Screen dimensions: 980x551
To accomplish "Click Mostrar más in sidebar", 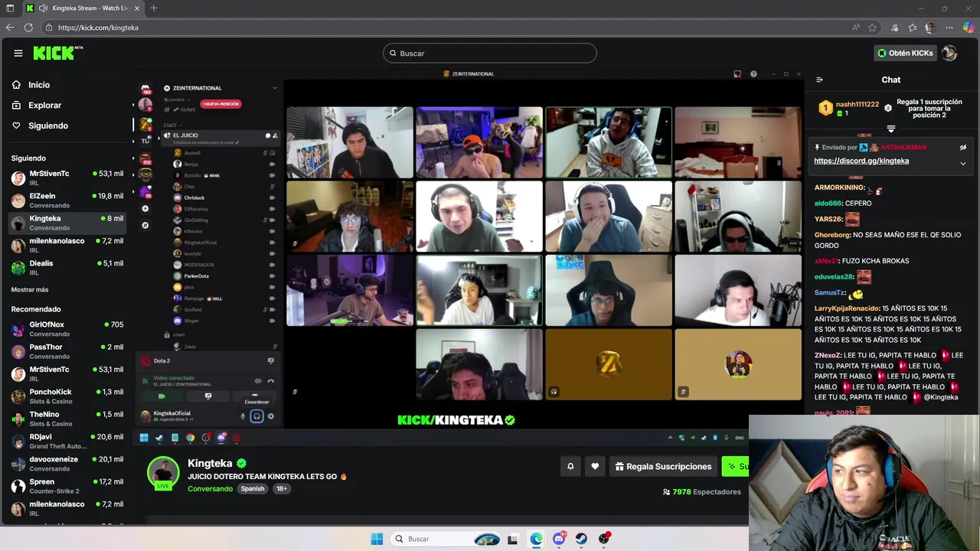I will tap(30, 290).
